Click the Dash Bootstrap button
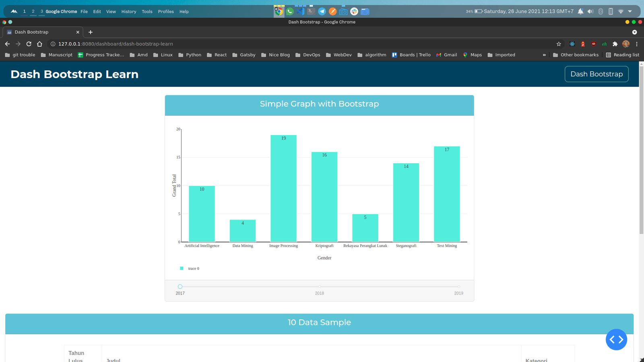Viewport: 644px width, 362px height. click(597, 74)
